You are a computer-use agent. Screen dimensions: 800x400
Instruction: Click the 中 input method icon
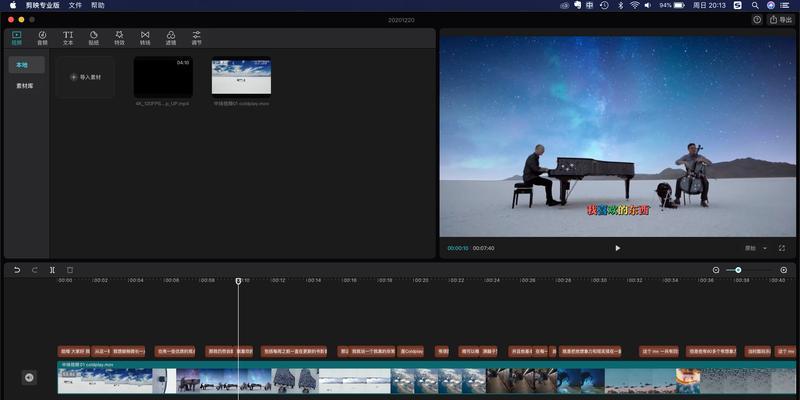[x=590, y=5]
